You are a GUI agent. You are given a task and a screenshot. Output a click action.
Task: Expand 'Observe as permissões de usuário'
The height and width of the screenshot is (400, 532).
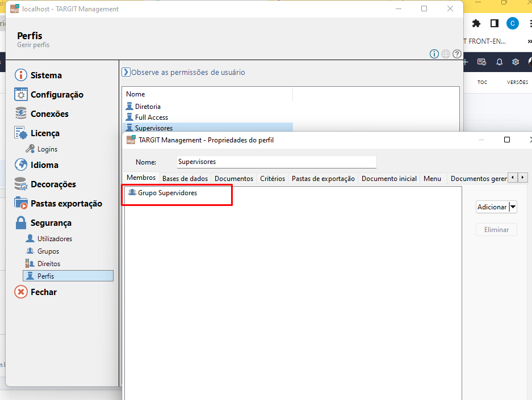pos(183,72)
